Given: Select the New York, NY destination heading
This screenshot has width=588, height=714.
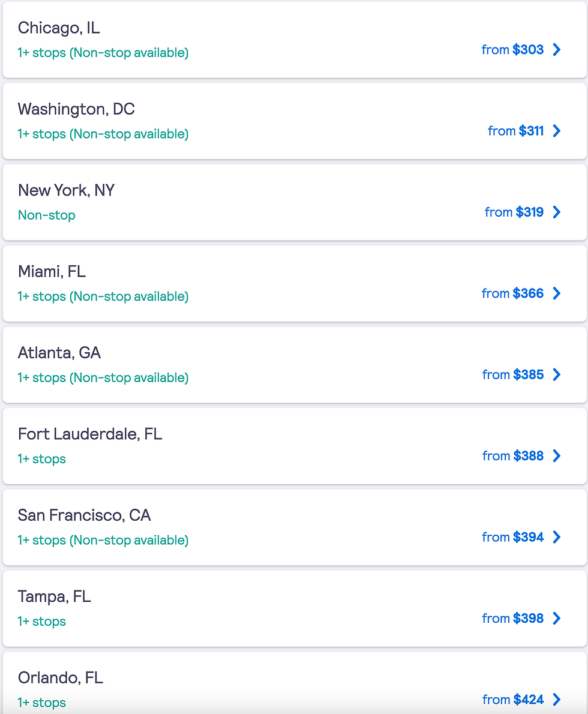Looking at the screenshot, I should [x=66, y=190].
